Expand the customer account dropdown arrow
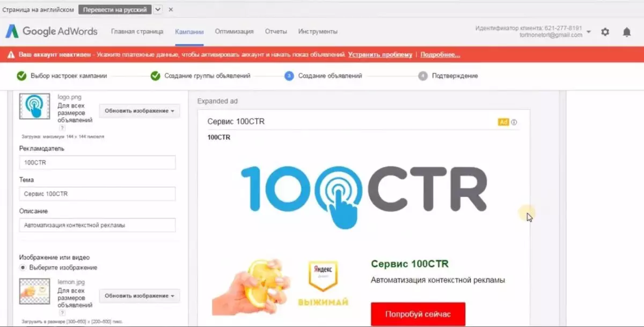The height and width of the screenshot is (327, 644). pyautogui.click(x=589, y=32)
